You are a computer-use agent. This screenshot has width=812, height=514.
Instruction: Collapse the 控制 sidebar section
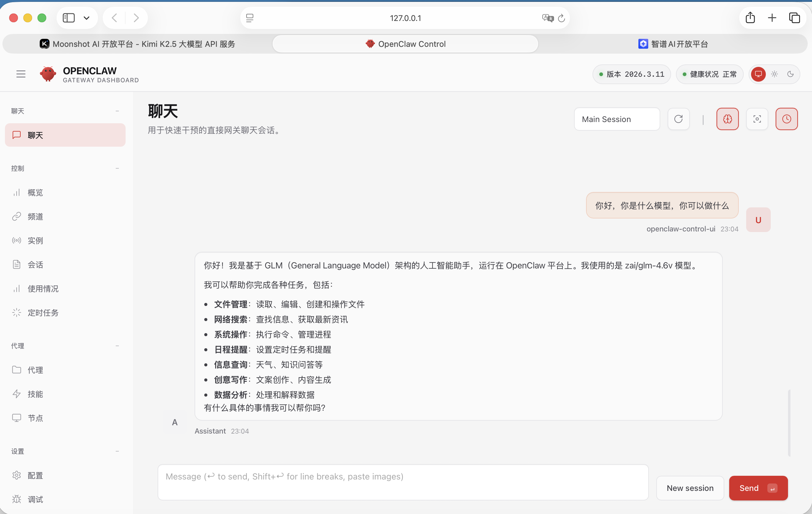click(117, 169)
